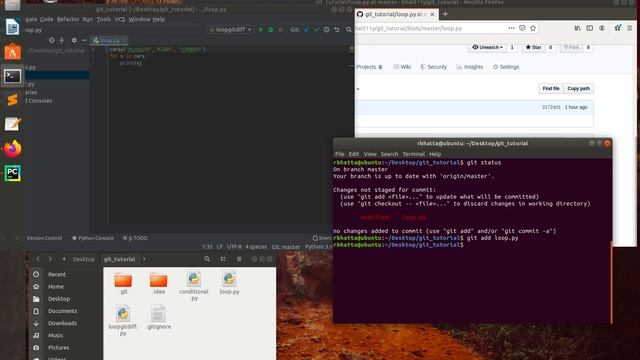The height and width of the screenshot is (360, 640).
Task: Open the GitHub Projects tab
Action: coord(369,67)
